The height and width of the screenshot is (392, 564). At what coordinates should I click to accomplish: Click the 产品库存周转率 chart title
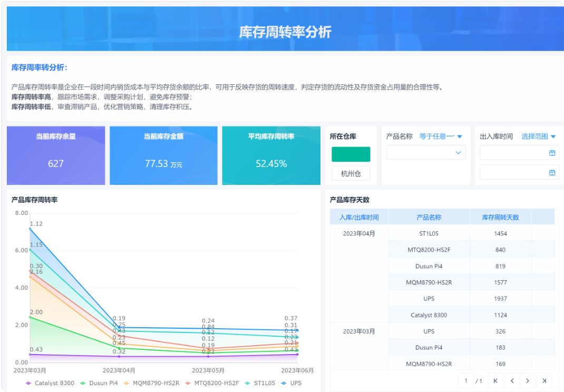(x=35, y=200)
